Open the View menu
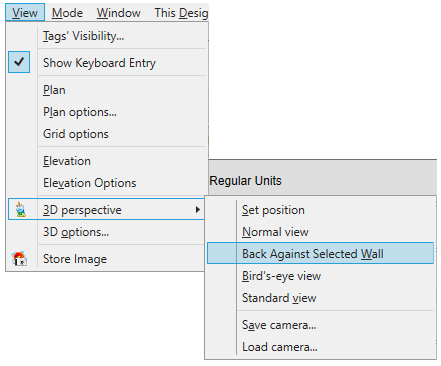441x366 pixels. tap(25, 13)
